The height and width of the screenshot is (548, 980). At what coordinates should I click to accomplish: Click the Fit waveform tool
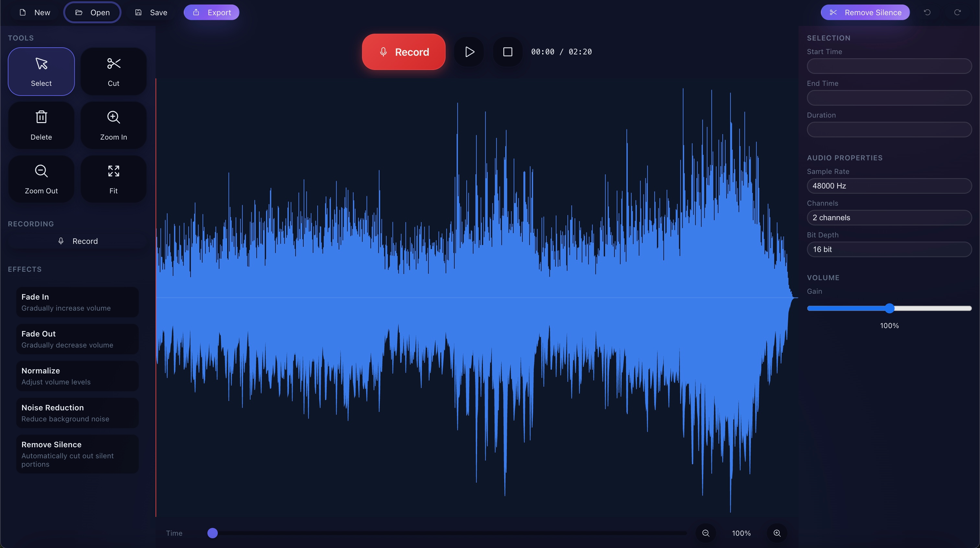[113, 179]
